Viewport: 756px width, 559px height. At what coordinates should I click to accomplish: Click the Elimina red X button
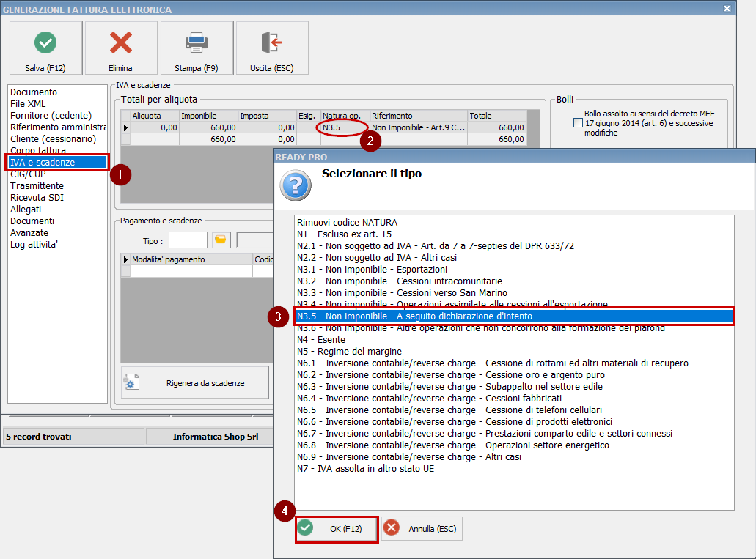point(121,48)
